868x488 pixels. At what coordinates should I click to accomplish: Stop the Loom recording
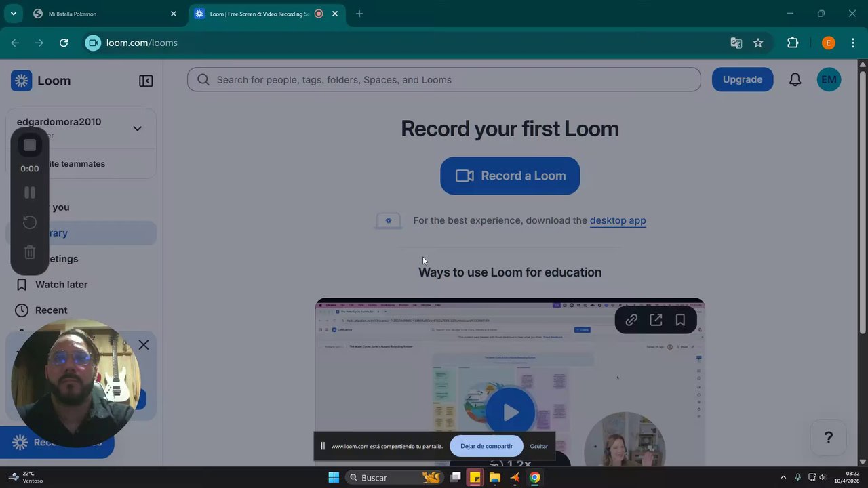pos(30,145)
